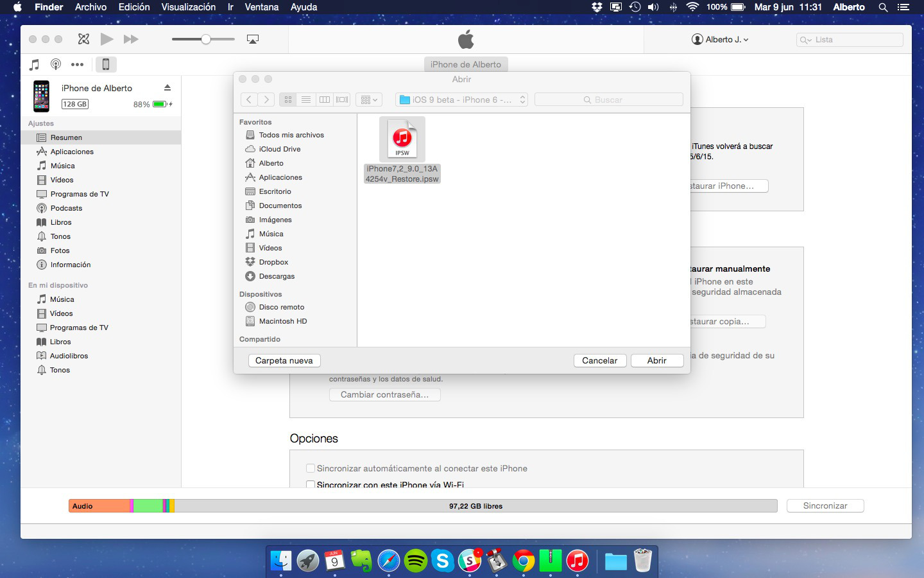
Task: Open the Music library note icon
Action: pyautogui.click(x=35, y=64)
